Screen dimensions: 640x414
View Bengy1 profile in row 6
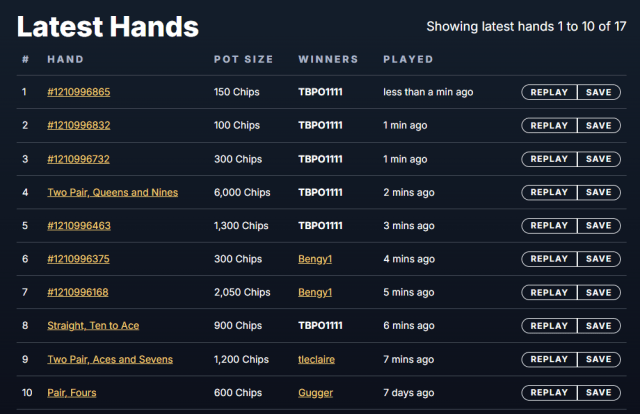coord(315,259)
